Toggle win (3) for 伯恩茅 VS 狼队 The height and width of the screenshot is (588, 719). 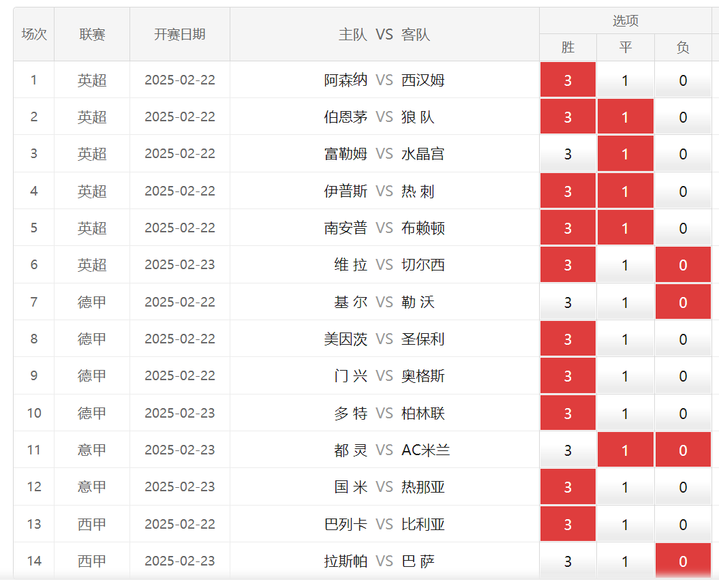click(x=568, y=117)
